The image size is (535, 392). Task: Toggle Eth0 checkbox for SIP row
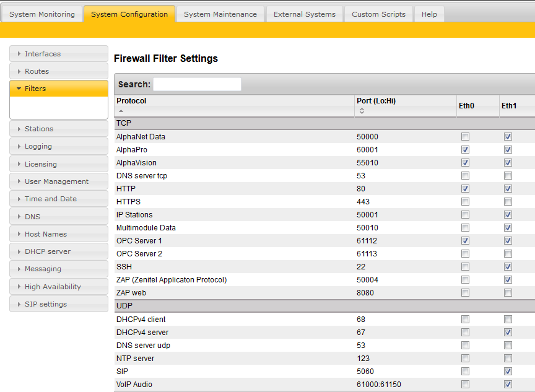click(465, 372)
